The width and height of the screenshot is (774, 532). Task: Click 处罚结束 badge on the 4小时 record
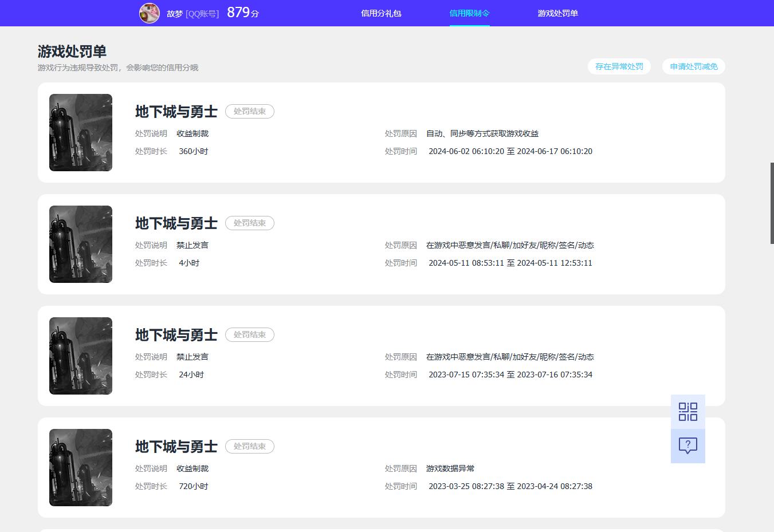[249, 223]
